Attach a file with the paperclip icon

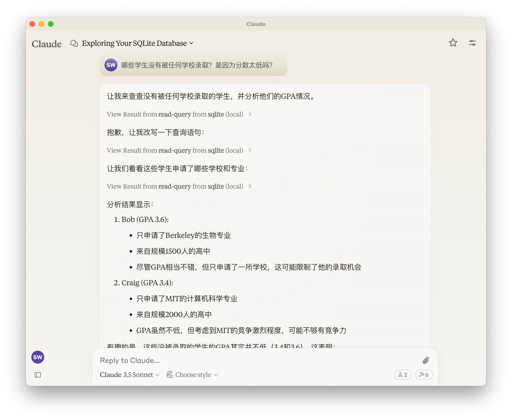pos(426,361)
